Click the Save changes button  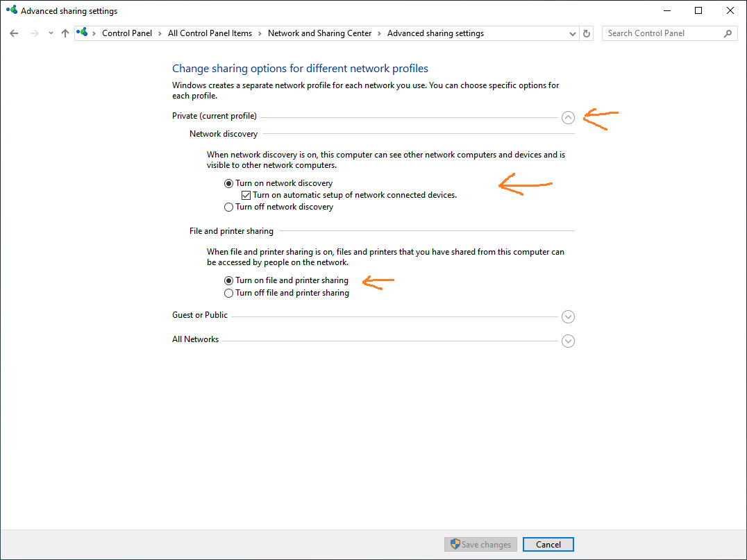(480, 544)
